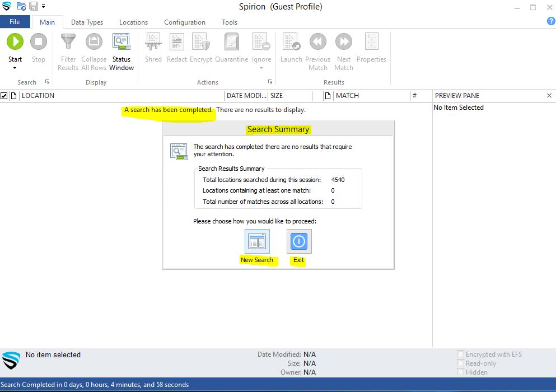Open the help question mark icon
This screenshot has height=392, width=556.
click(x=550, y=21)
